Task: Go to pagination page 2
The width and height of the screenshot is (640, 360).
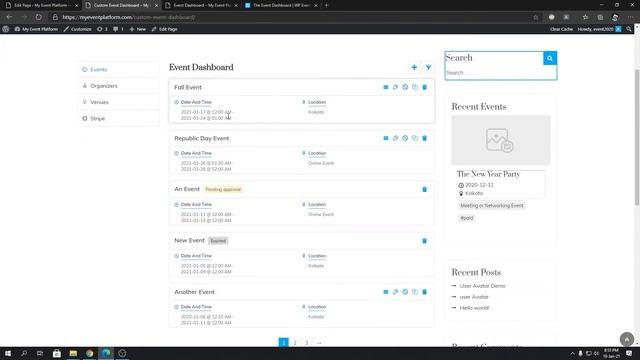Action: coord(295,342)
